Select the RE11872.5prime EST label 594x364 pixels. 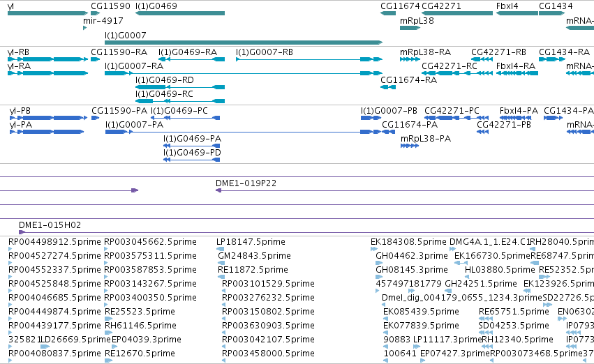pos(253,270)
